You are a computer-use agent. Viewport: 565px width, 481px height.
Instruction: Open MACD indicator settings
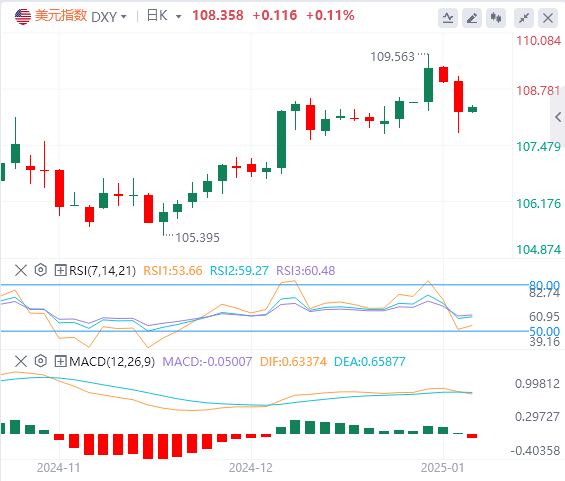coord(41,361)
